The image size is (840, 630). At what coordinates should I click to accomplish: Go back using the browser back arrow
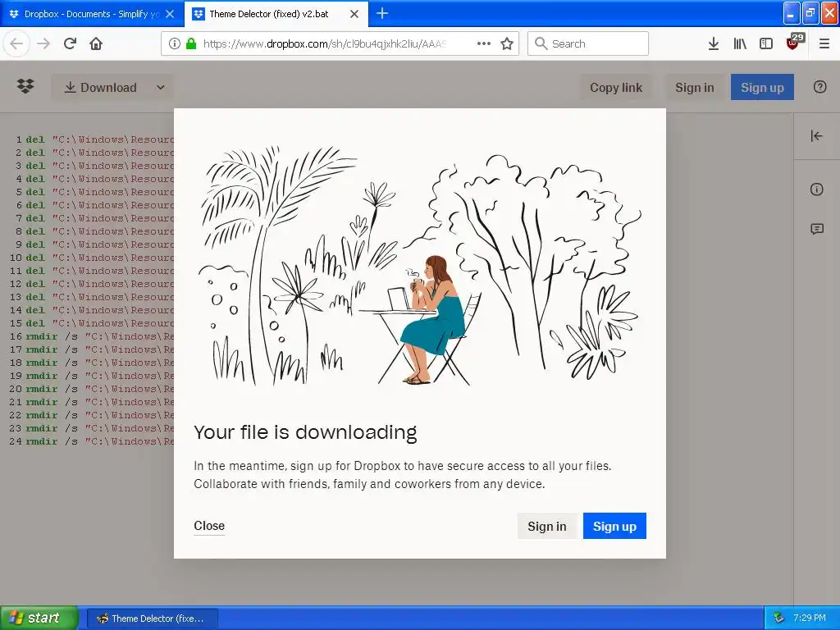point(16,43)
